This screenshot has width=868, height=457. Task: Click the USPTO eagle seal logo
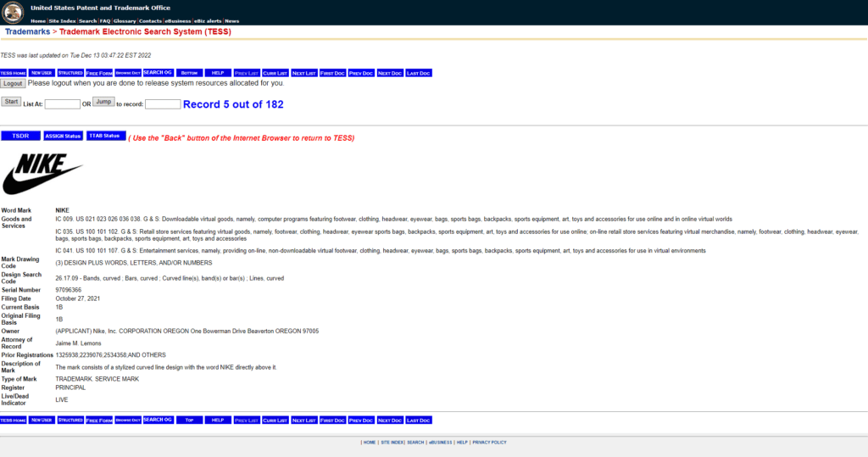point(13,12)
